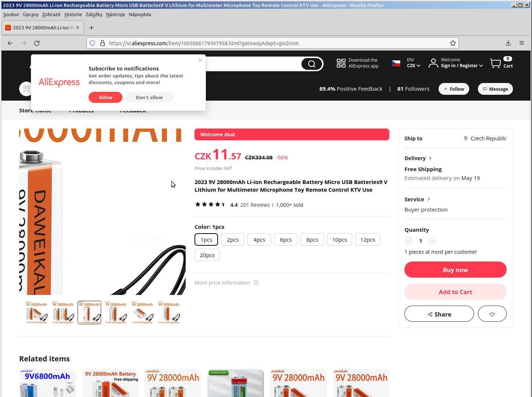Open the Firefox hamburger menu

[x=522, y=43]
